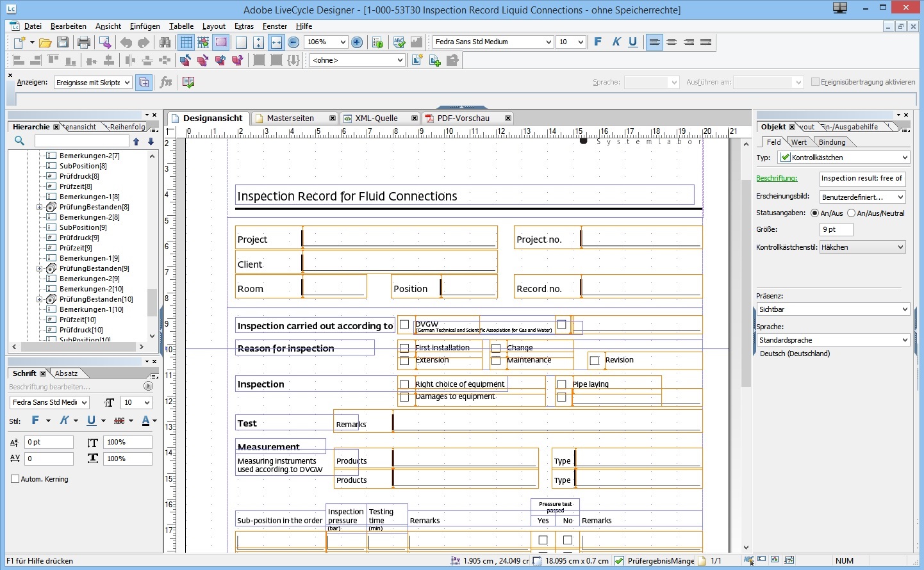This screenshot has width=924, height=570.
Task: Expand the PrüfungBestanden[9] tree node
Action: click(x=40, y=269)
